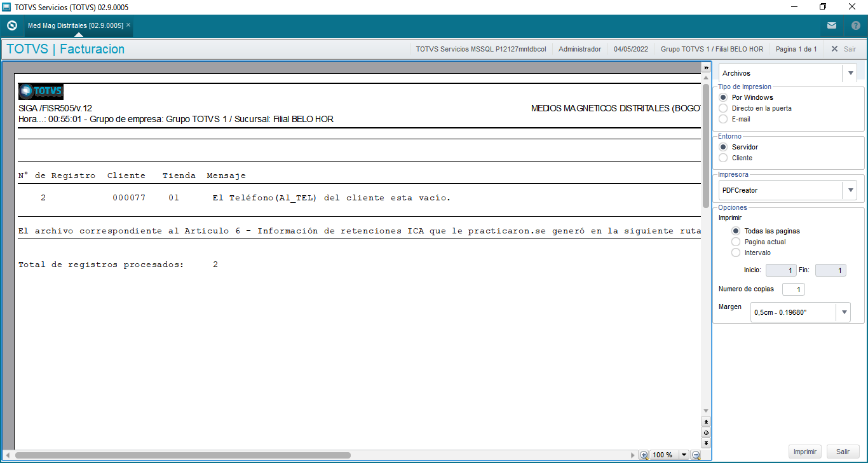Click the Hora...: 00:55:01 line in the report

[x=176, y=120]
